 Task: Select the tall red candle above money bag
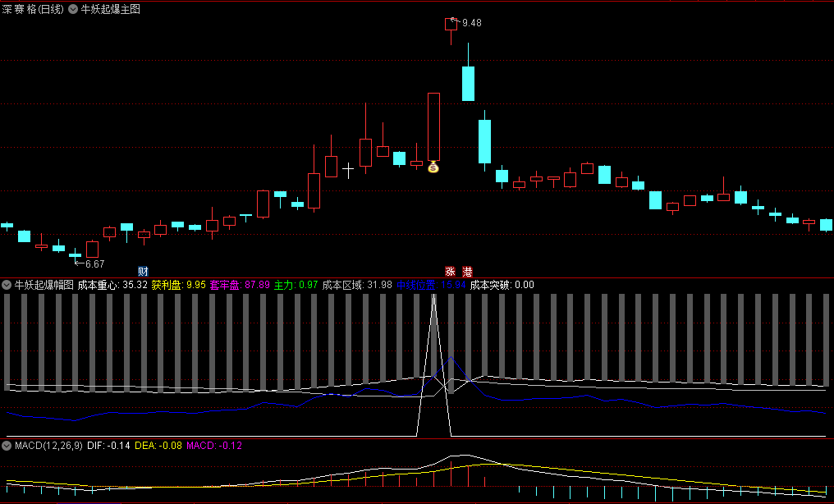pos(433,126)
